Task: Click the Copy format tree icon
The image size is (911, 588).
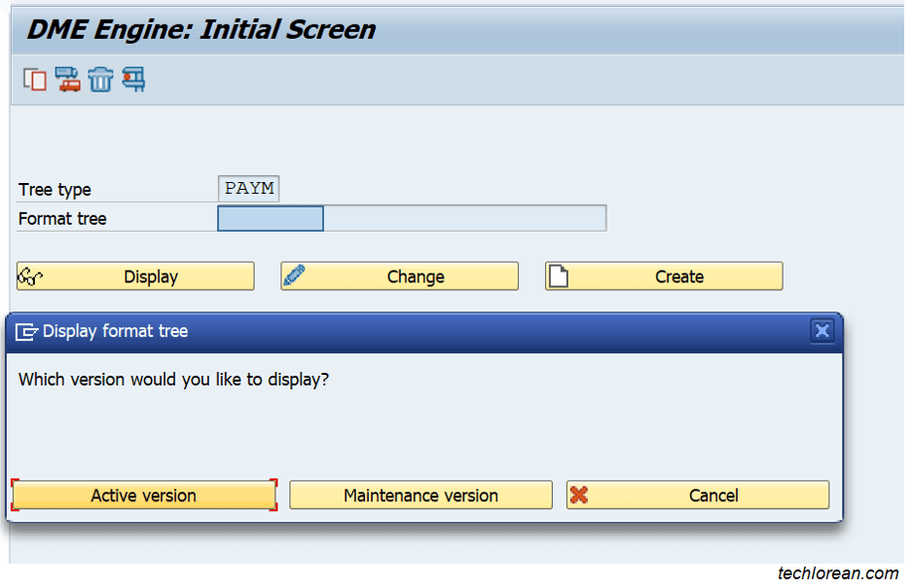Action: 34,79
